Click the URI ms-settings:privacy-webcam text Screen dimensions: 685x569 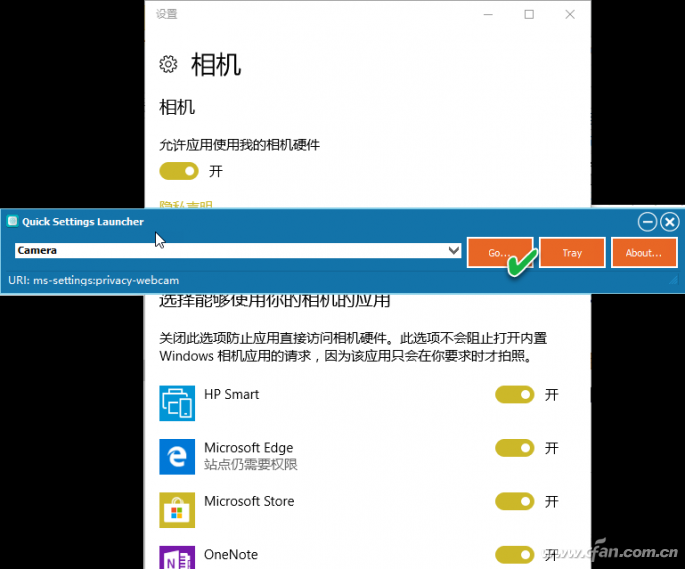tap(93, 280)
